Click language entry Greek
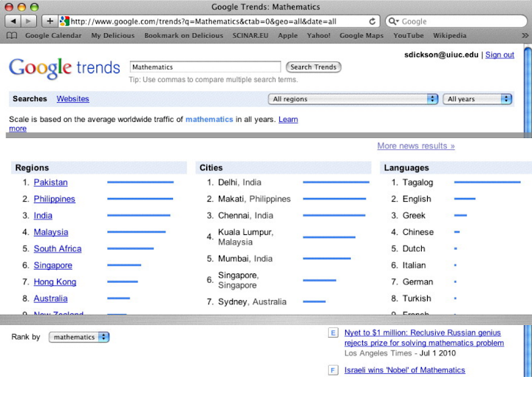532x399 pixels. point(414,216)
